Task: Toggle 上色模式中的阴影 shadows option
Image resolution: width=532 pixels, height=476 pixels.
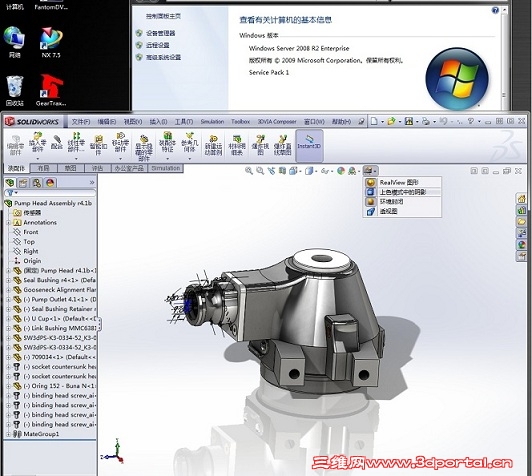Action: tap(402, 192)
